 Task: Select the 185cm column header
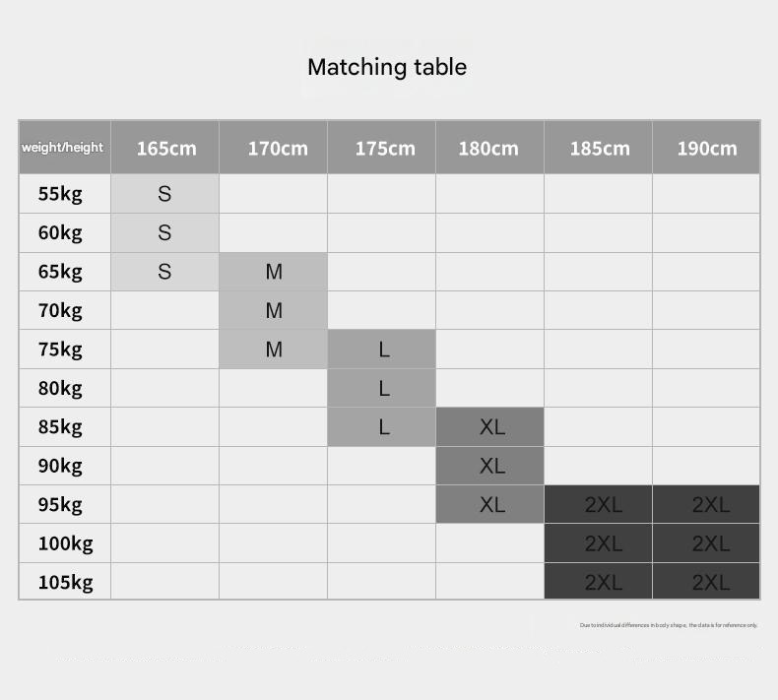tap(600, 149)
